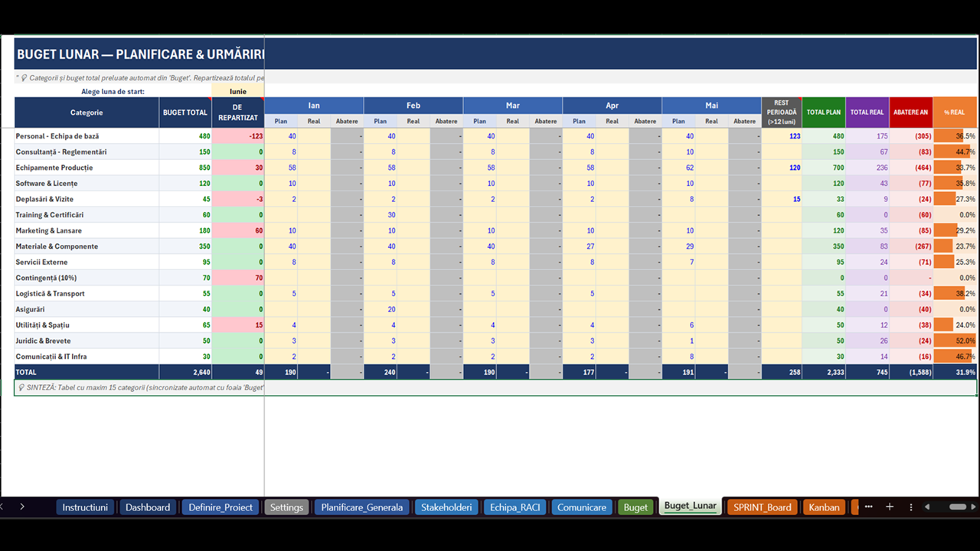The image size is (980, 551).
Task: Open the sheet options three-dot icon
Action: click(910, 507)
